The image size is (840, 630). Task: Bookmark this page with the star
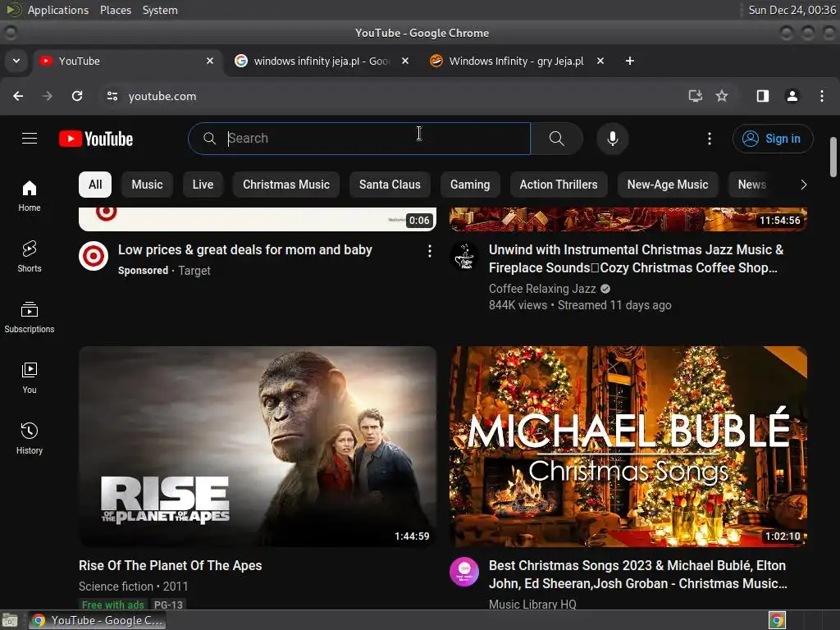[x=722, y=96]
